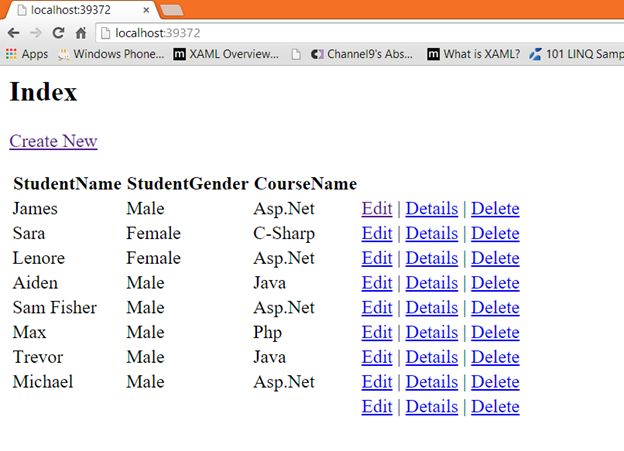
Task: Open 101 LINQ Samples bookmark
Action: tap(577, 54)
